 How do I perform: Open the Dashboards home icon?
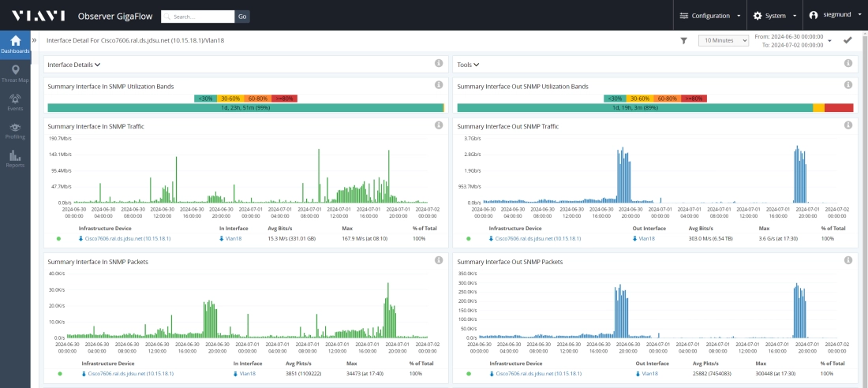[15, 44]
